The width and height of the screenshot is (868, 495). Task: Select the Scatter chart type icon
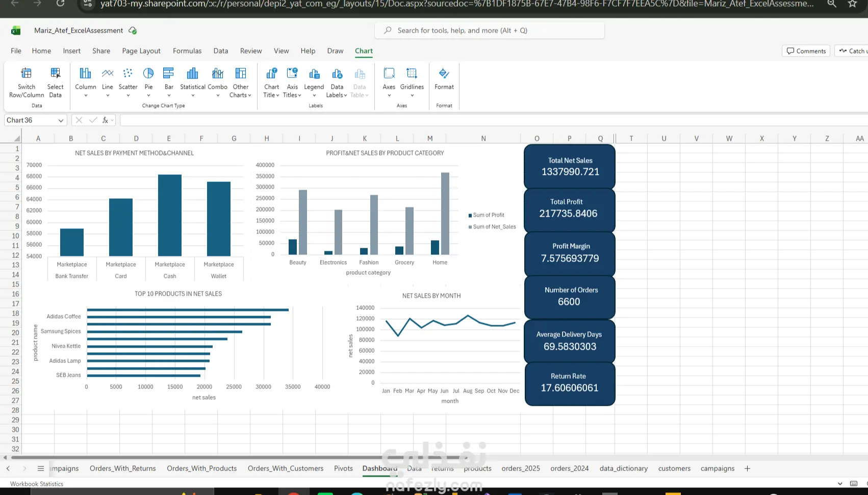pos(128,73)
